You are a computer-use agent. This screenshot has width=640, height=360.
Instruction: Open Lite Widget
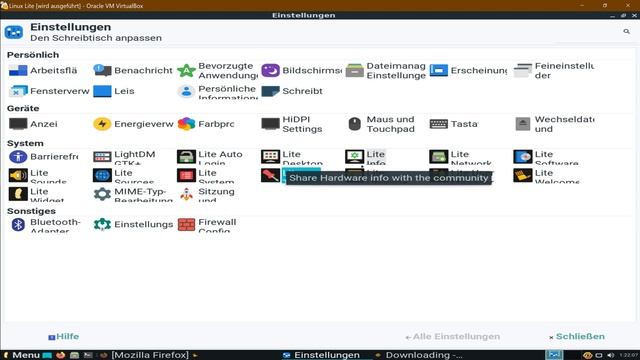(x=36, y=194)
